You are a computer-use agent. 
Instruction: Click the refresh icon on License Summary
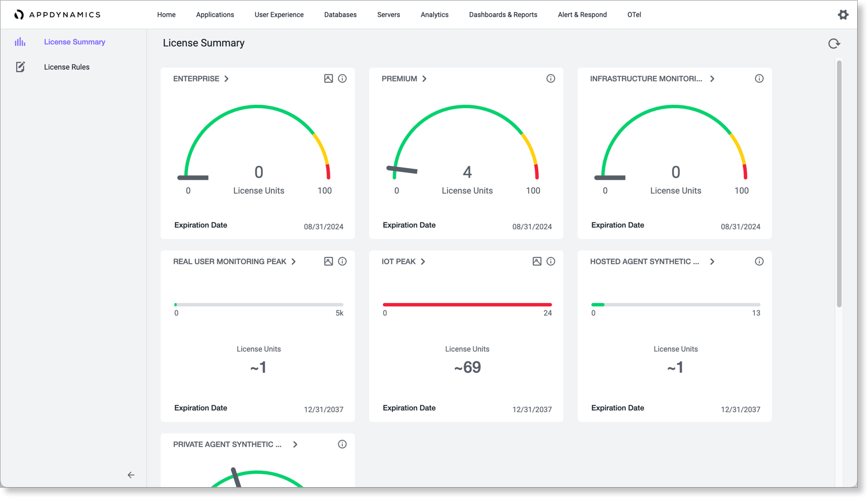coord(834,43)
